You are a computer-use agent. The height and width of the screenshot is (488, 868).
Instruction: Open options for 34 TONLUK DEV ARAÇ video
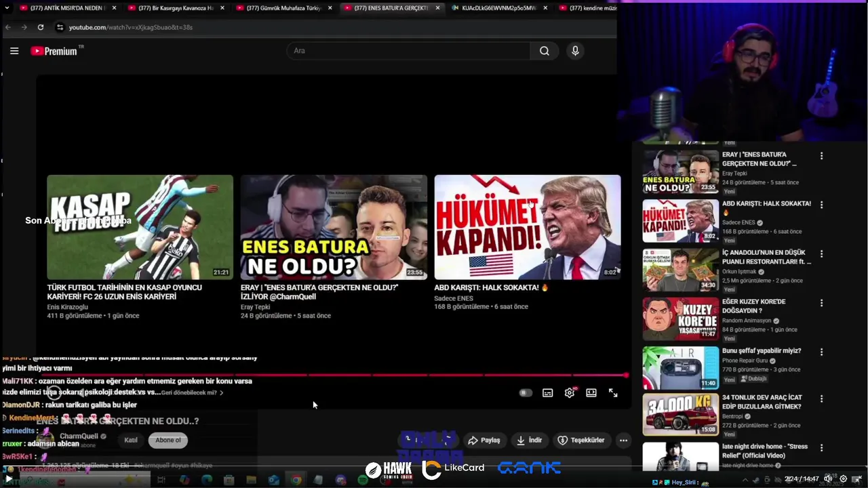coord(821,399)
